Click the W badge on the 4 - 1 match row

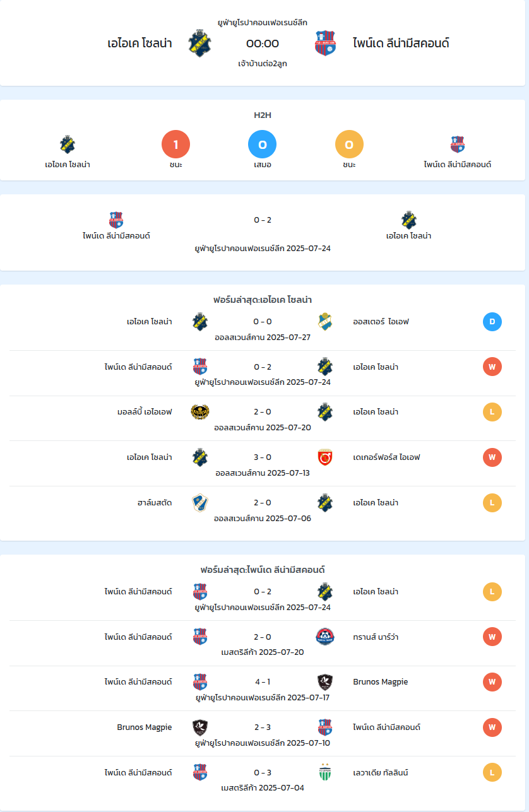[492, 682]
